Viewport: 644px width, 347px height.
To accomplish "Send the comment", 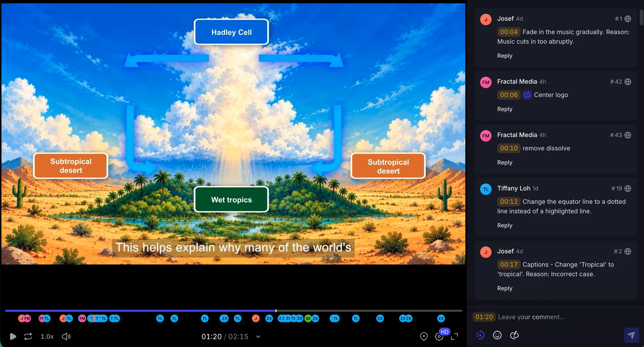I will pyautogui.click(x=631, y=335).
